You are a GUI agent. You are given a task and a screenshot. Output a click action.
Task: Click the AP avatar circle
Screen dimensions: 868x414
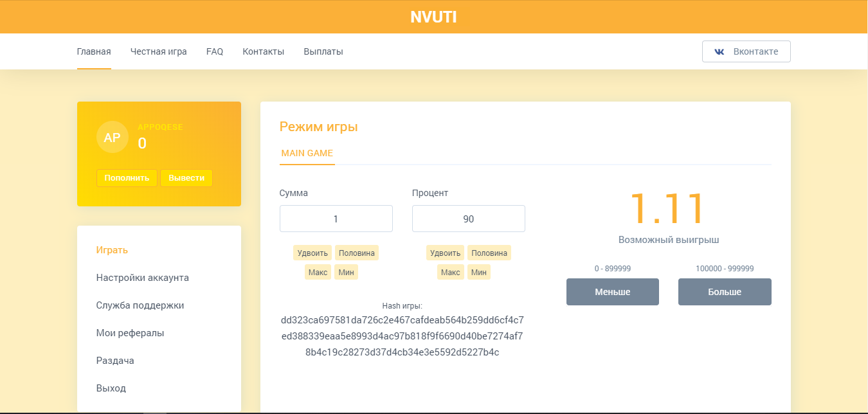coord(113,137)
